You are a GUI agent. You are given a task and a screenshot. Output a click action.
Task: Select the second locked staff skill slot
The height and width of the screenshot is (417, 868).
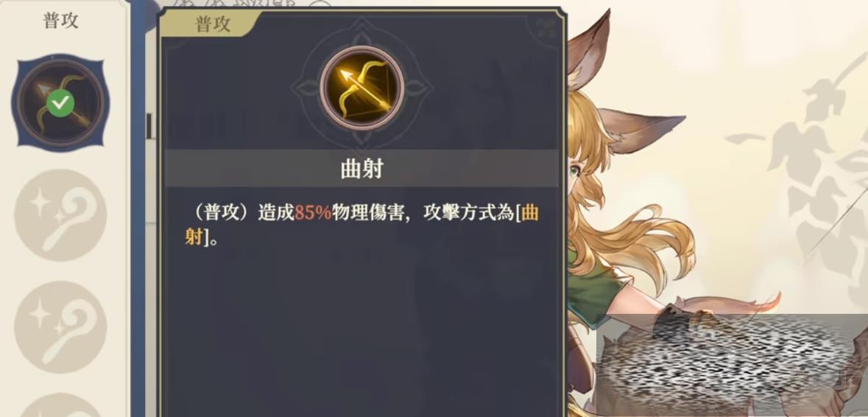(x=60, y=326)
